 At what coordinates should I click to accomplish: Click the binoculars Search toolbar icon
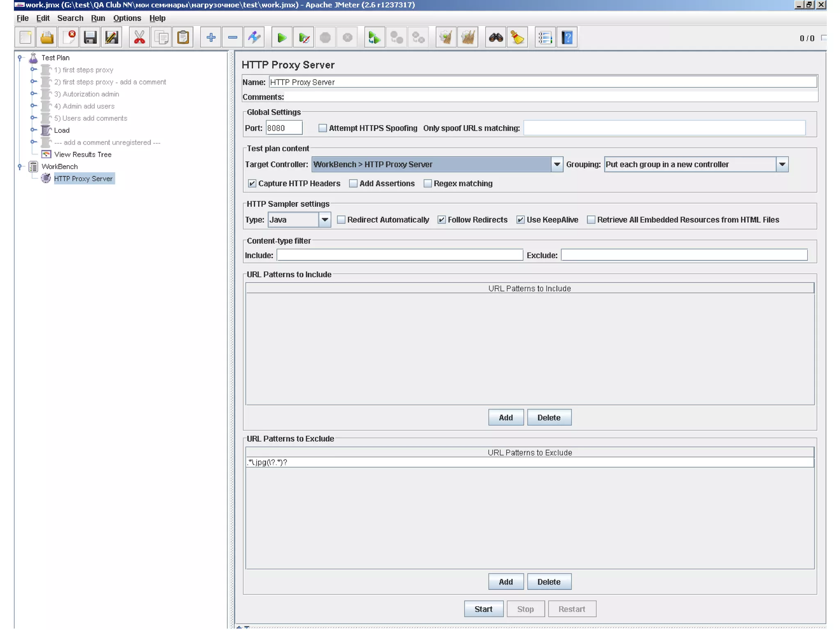[x=495, y=38]
